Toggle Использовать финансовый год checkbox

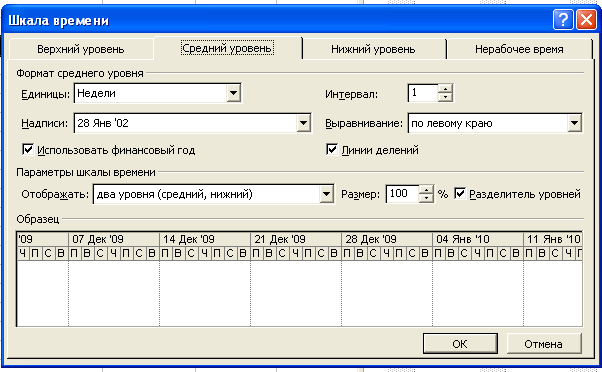coord(28,149)
